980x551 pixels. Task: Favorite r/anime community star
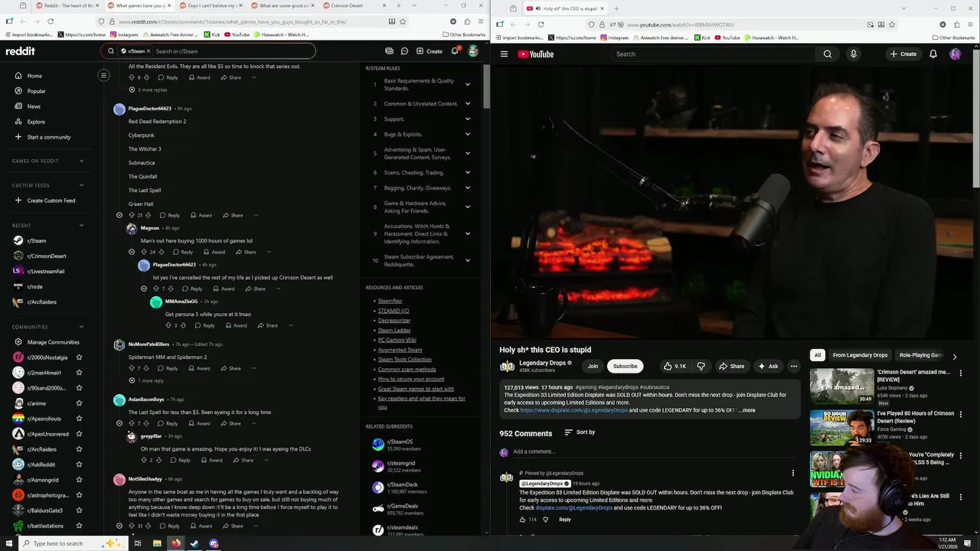tap(79, 403)
